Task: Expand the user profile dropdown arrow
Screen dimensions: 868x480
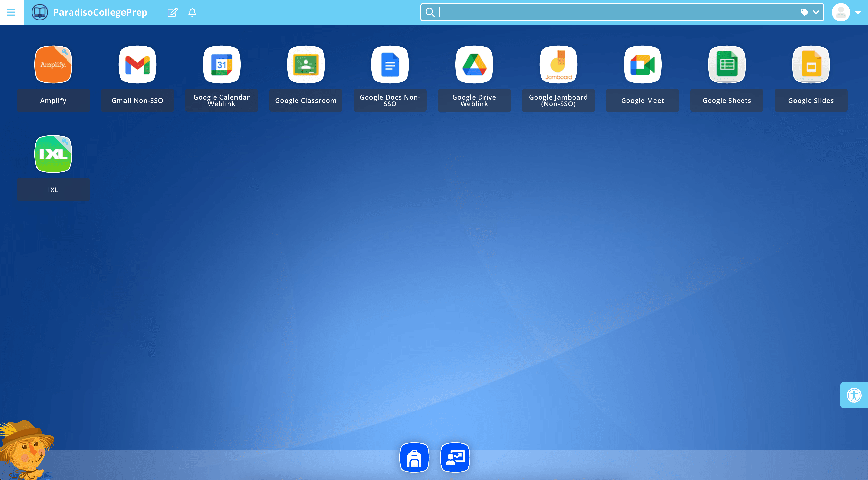Action: (x=858, y=13)
